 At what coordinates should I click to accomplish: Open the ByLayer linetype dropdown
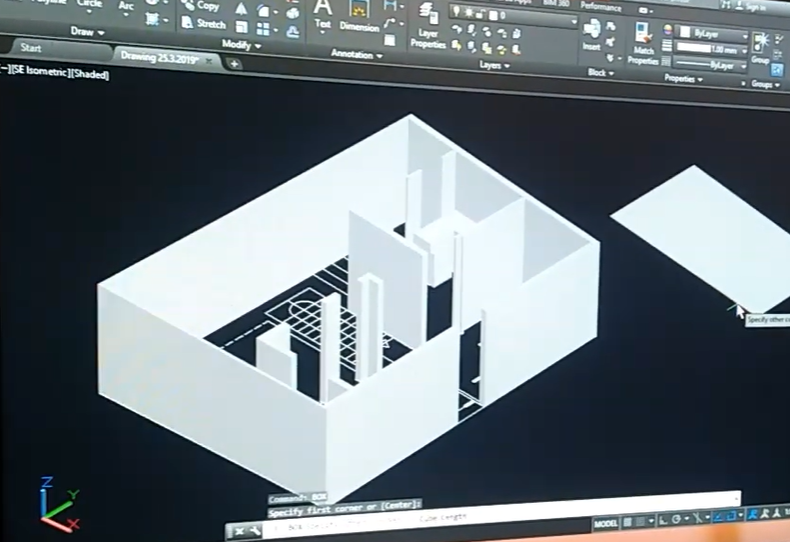(710, 64)
